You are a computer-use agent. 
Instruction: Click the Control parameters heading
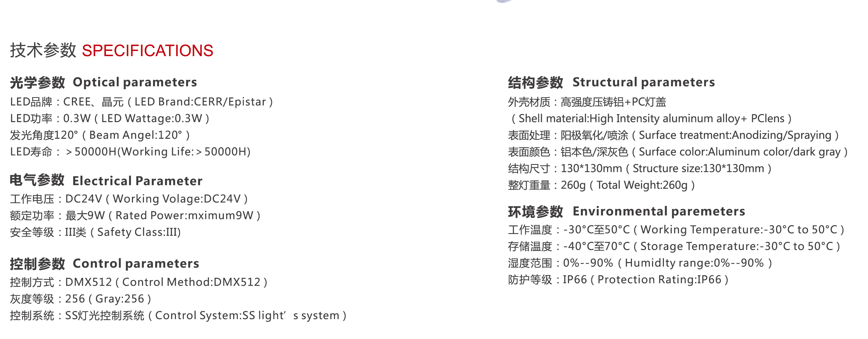104,263
